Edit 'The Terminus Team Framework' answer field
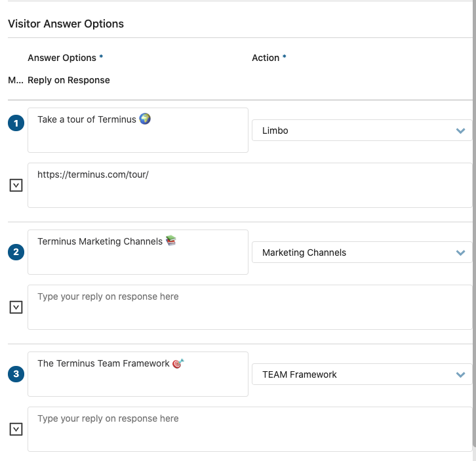The height and width of the screenshot is (461, 476). [x=138, y=374]
